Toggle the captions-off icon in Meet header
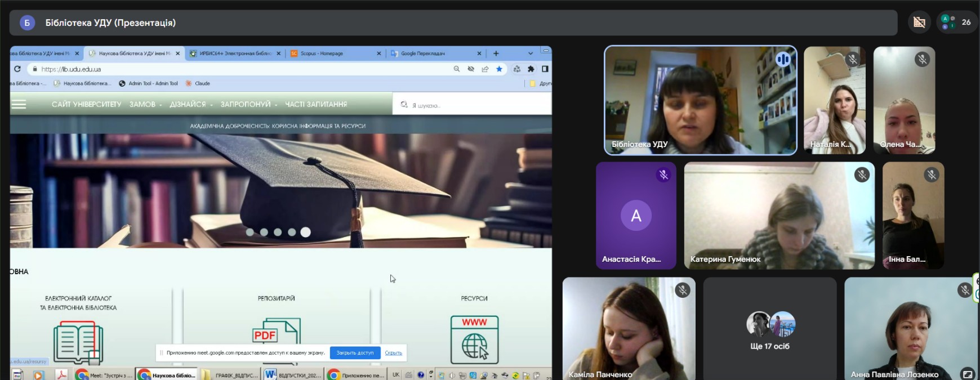The image size is (980, 380). coord(919,23)
